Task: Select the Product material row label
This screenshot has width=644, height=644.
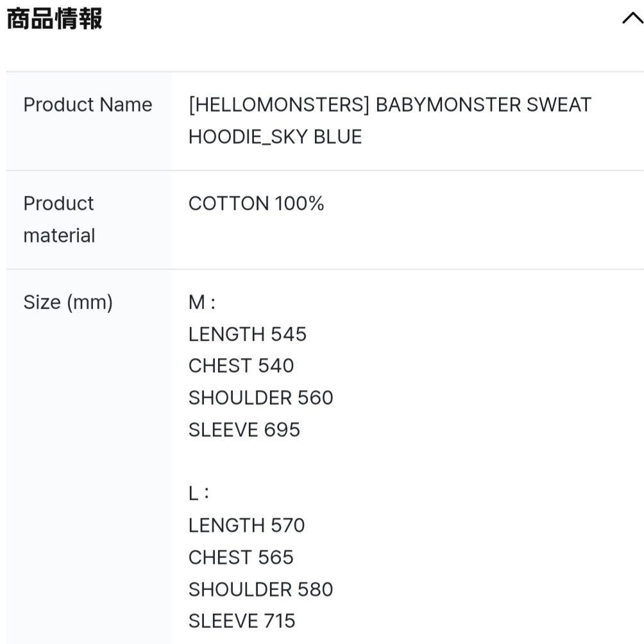Action: 58,219
